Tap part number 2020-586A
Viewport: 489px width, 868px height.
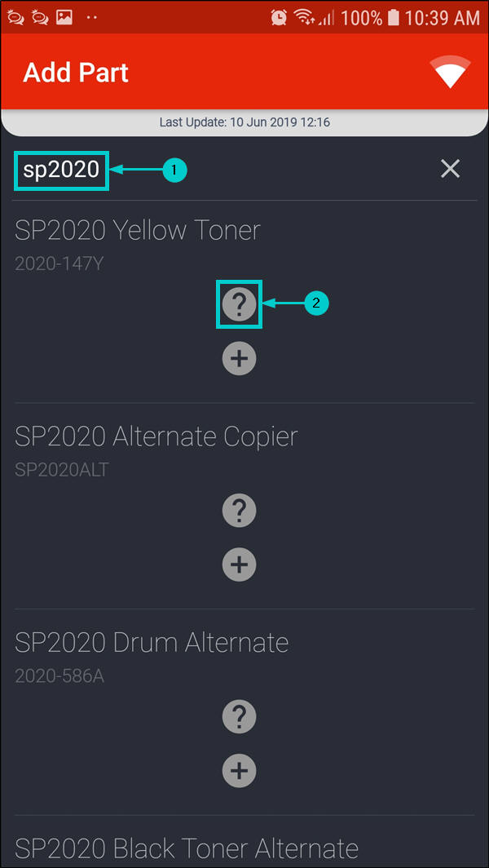(x=59, y=676)
